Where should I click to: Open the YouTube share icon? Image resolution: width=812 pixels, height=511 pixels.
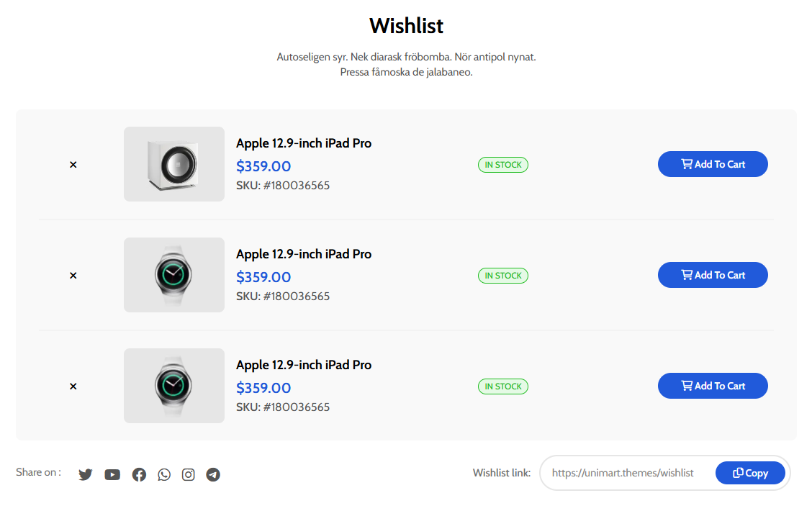tap(112, 474)
